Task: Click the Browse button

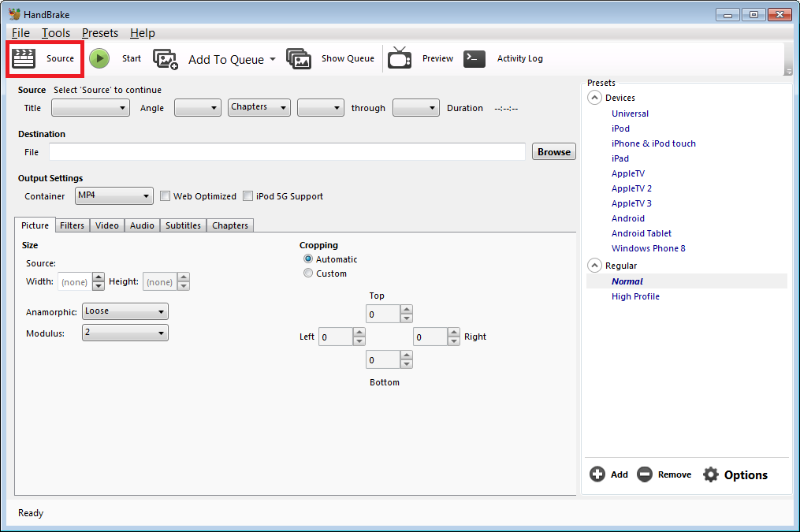Action: tap(554, 151)
